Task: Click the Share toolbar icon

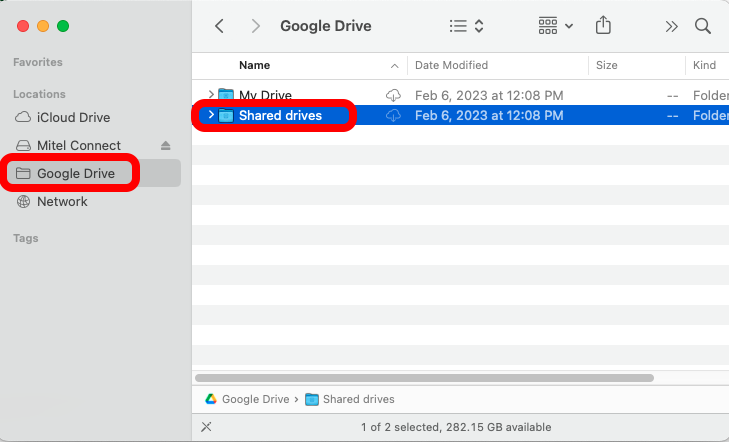Action: click(603, 25)
